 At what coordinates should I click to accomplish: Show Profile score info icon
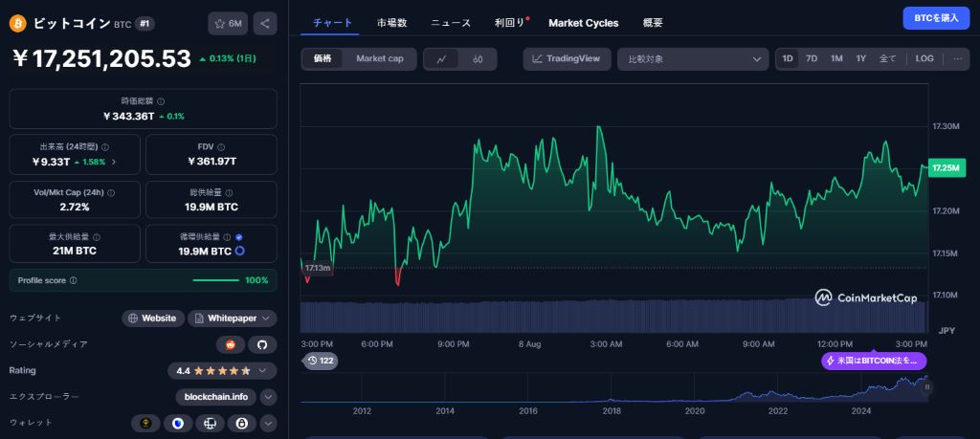[x=73, y=280]
